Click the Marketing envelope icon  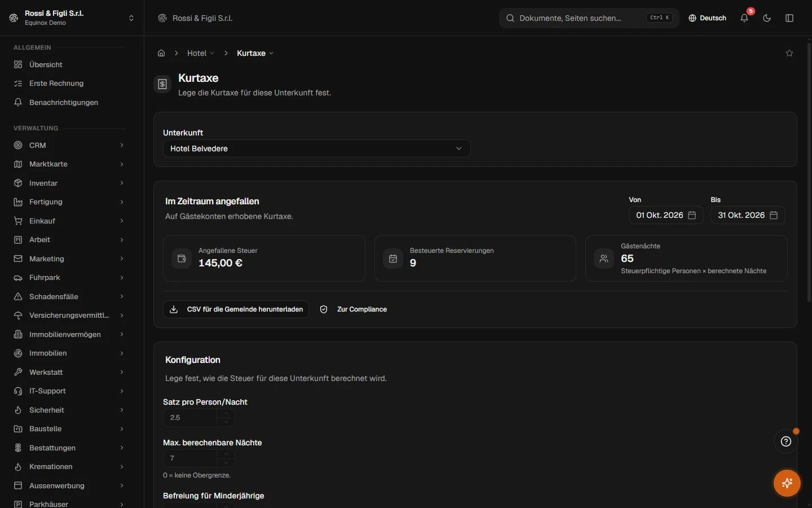(x=18, y=259)
